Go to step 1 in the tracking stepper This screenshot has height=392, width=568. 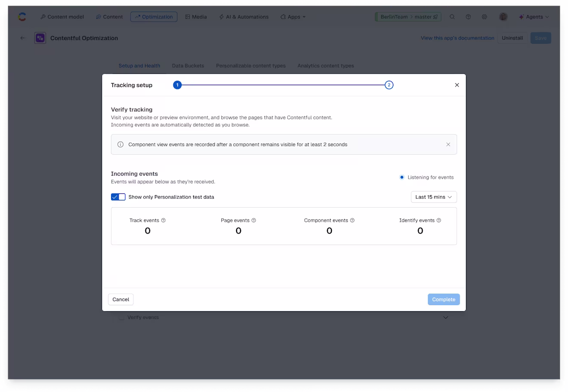(x=177, y=85)
